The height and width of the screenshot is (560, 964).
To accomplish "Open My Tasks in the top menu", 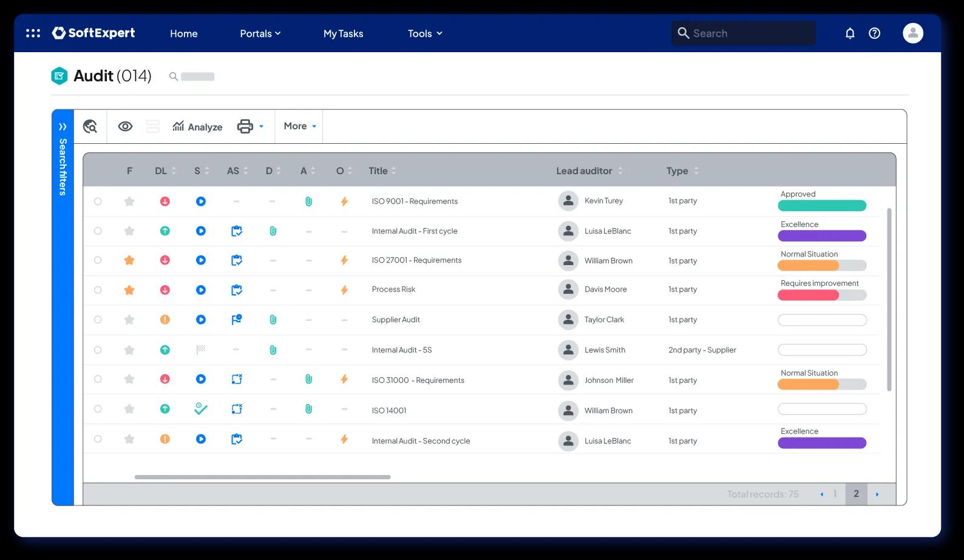I will 343,33.
